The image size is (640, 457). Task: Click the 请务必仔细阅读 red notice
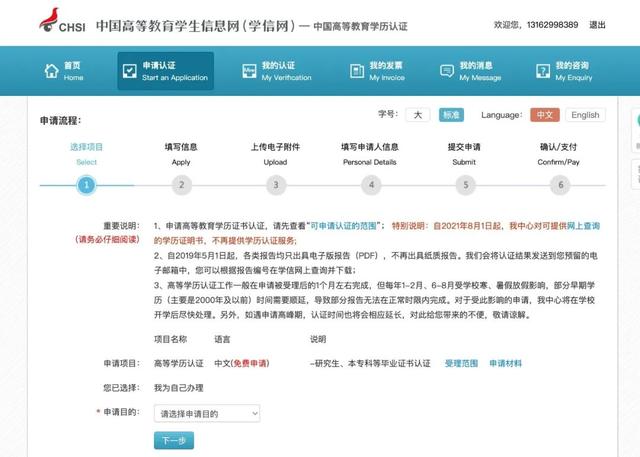coord(108,240)
